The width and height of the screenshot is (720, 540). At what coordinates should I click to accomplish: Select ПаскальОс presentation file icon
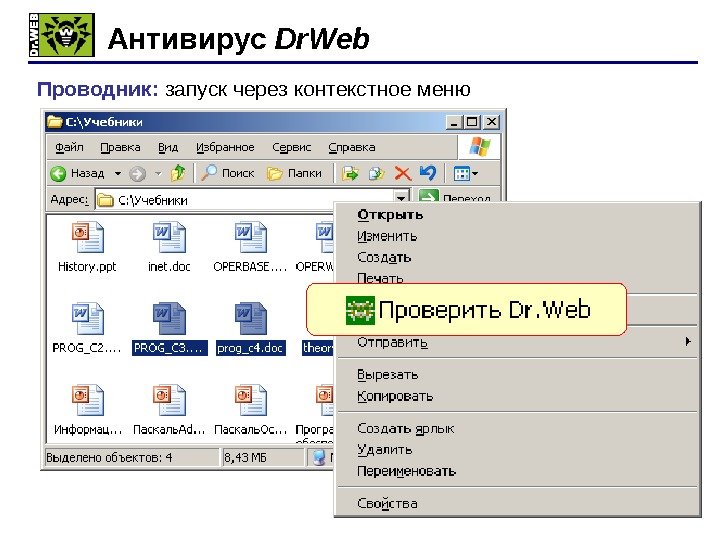250,400
